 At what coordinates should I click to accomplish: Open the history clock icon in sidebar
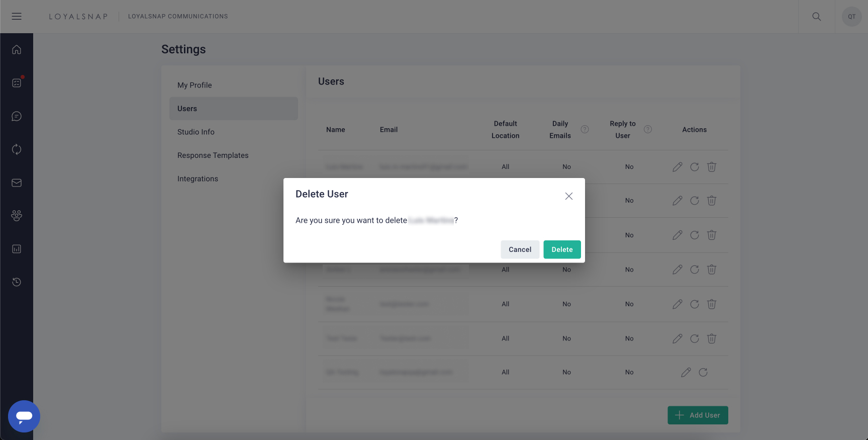[17, 282]
